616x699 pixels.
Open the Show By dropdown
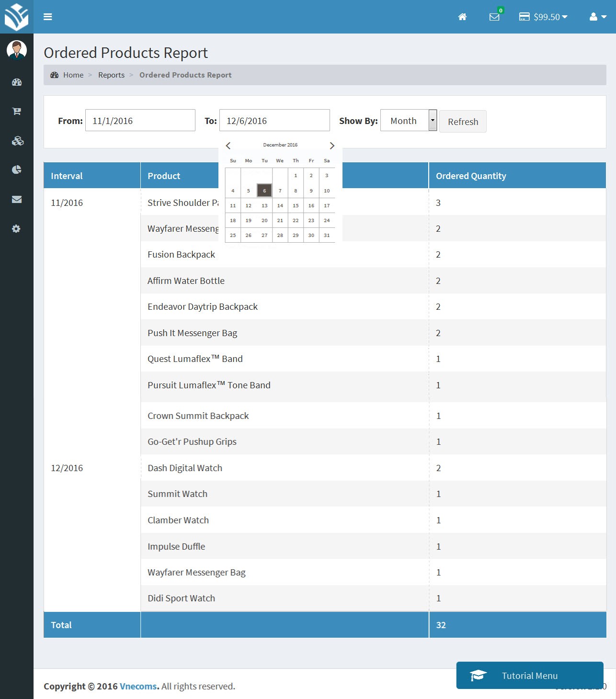click(408, 121)
